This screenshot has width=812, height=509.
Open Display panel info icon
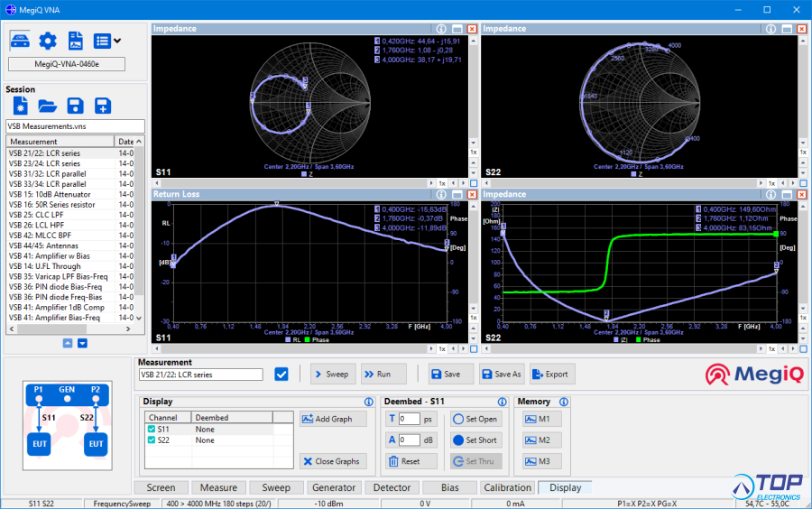click(369, 402)
